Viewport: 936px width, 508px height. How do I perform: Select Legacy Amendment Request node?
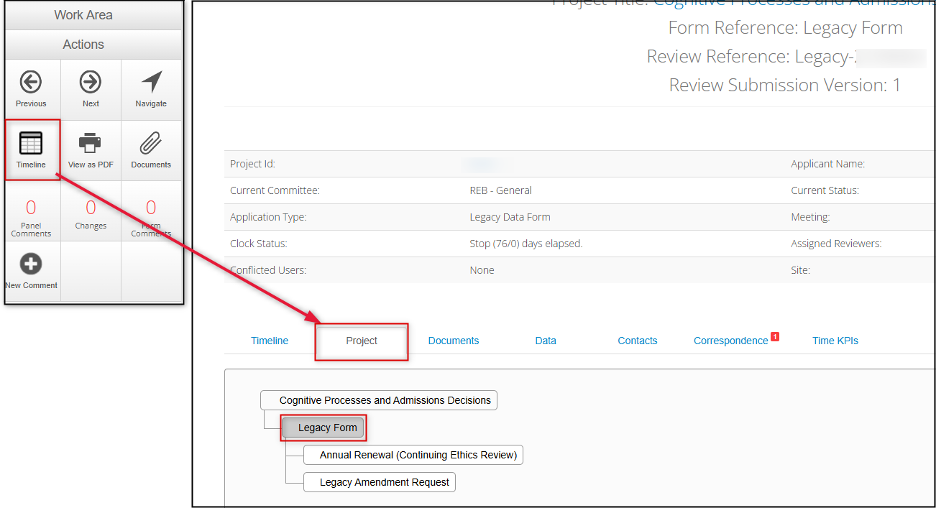pos(380,482)
